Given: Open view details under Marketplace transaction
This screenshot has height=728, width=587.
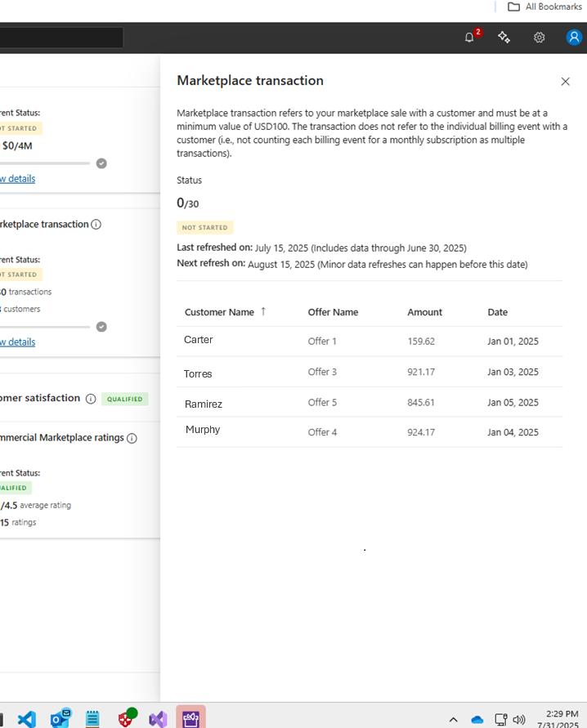Looking at the screenshot, I should tap(18, 342).
